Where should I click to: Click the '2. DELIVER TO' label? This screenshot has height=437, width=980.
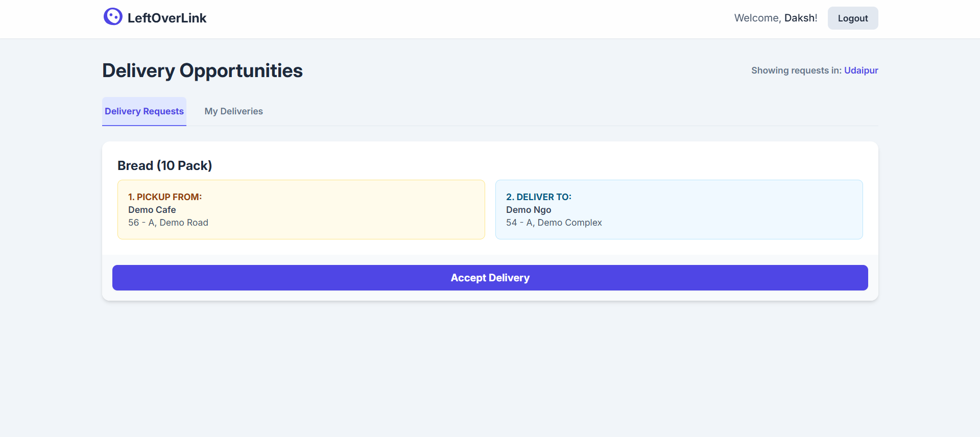coord(538,197)
